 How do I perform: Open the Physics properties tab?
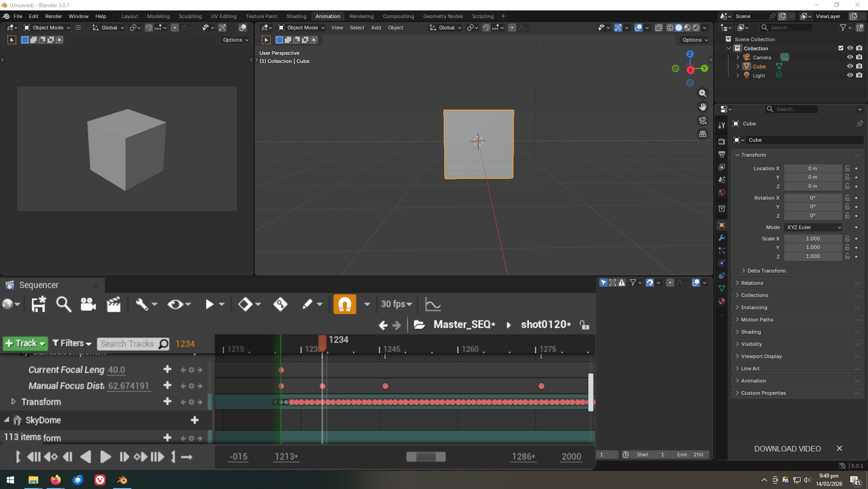click(722, 263)
